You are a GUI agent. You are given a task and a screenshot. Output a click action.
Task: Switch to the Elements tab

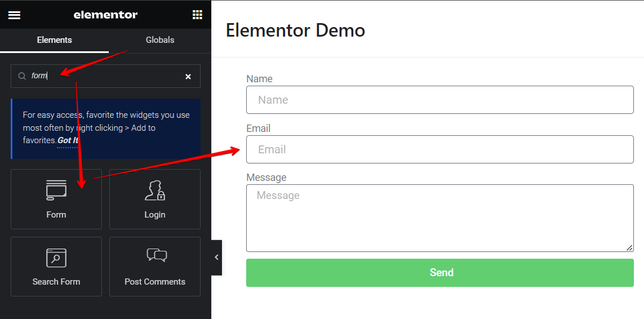(54, 40)
